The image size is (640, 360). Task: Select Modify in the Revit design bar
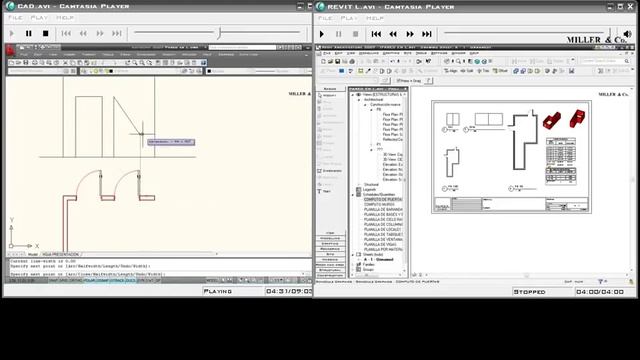click(330, 96)
